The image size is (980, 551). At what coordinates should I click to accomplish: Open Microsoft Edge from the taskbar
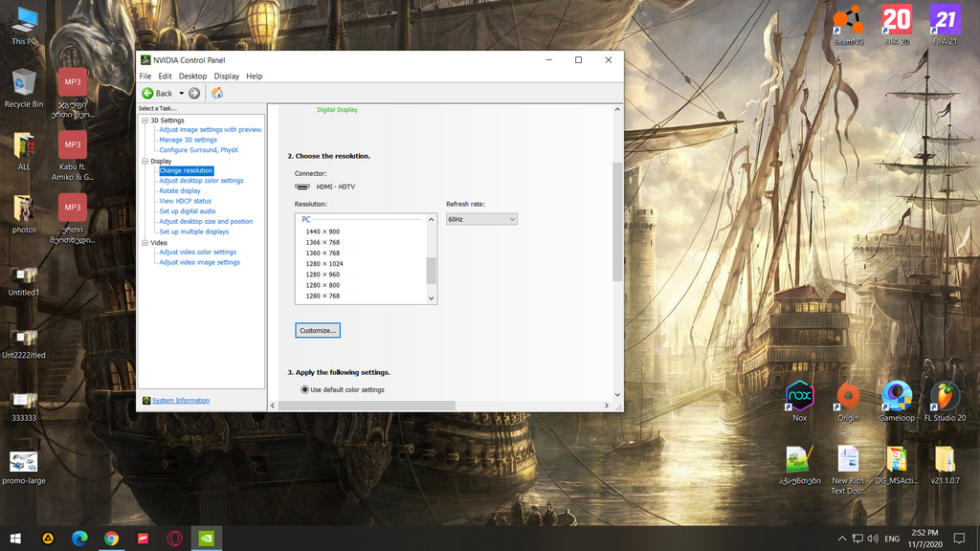click(79, 539)
